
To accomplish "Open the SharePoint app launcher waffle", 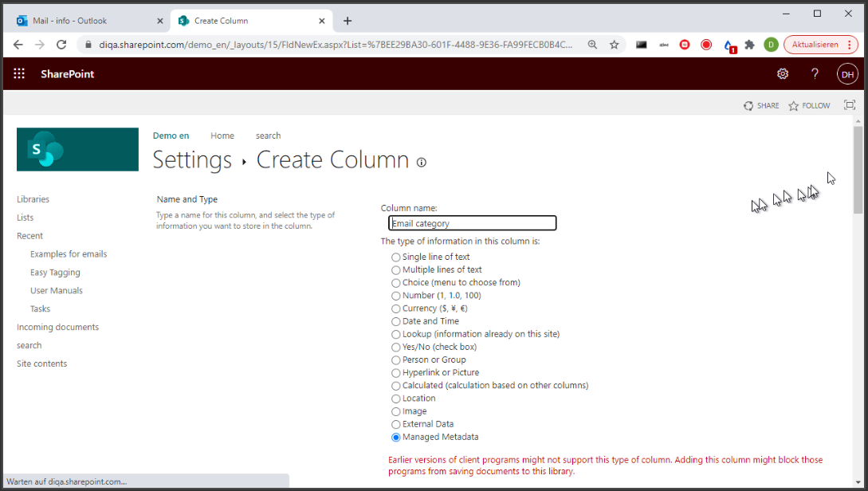I will [19, 74].
